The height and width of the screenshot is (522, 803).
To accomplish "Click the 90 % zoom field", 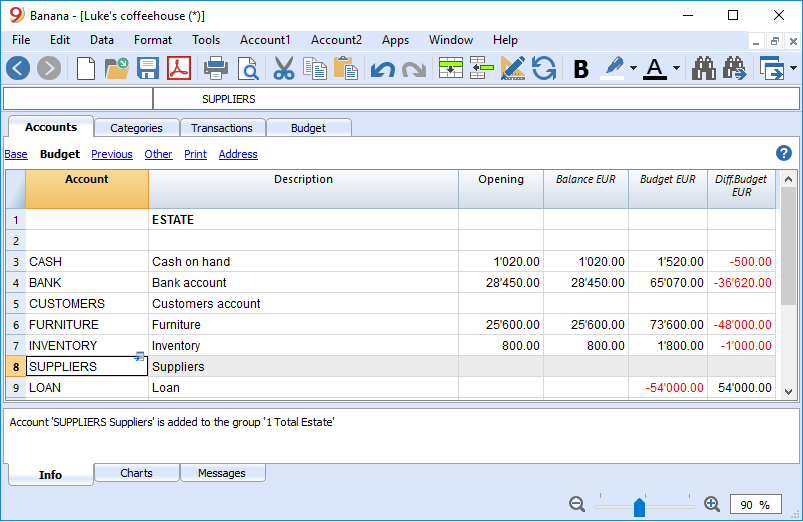I will coord(756,505).
